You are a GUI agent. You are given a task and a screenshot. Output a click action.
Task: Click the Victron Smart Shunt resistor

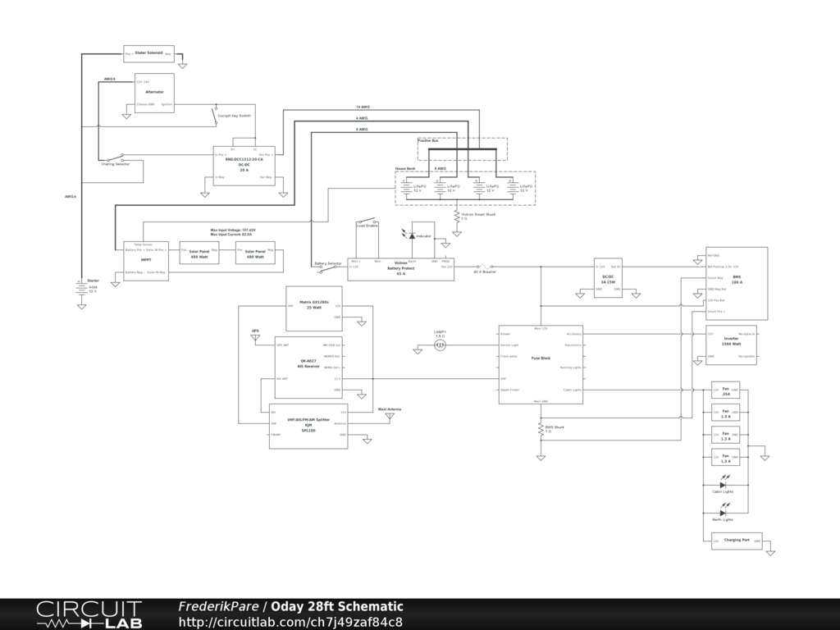[457, 216]
